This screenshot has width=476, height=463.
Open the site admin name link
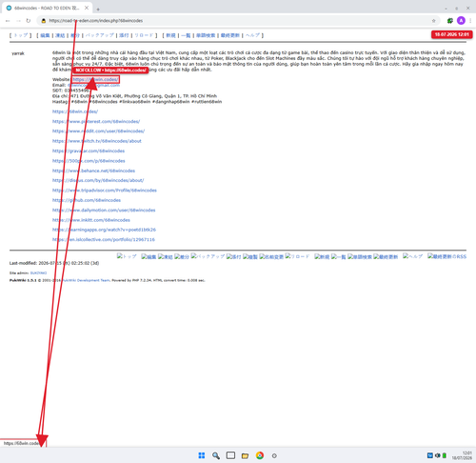point(38,273)
